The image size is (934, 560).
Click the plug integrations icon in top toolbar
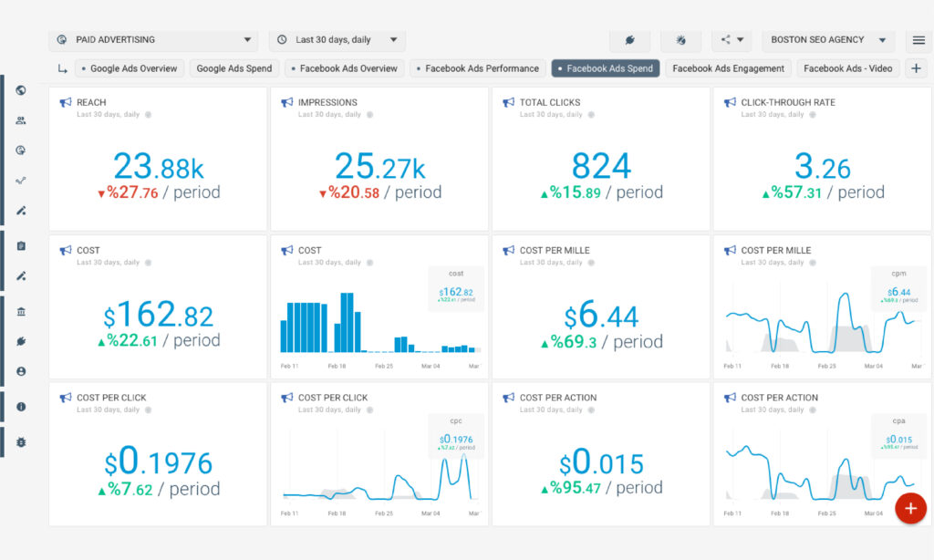[x=629, y=40]
